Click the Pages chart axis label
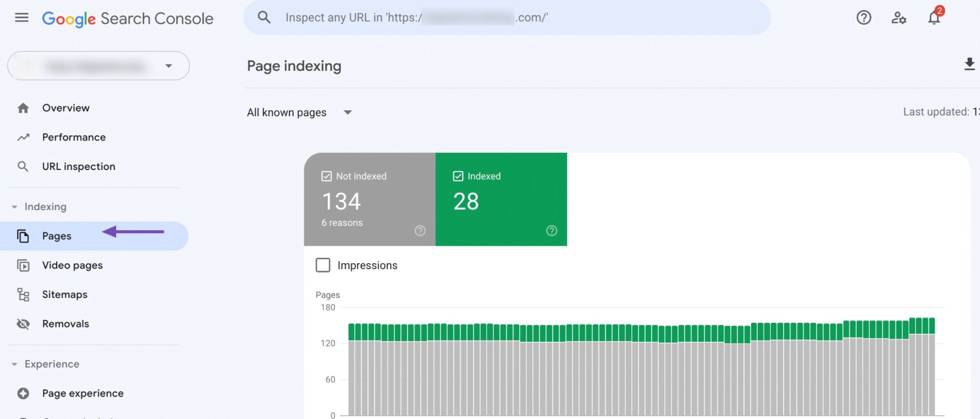This screenshot has height=419, width=980. [x=327, y=295]
